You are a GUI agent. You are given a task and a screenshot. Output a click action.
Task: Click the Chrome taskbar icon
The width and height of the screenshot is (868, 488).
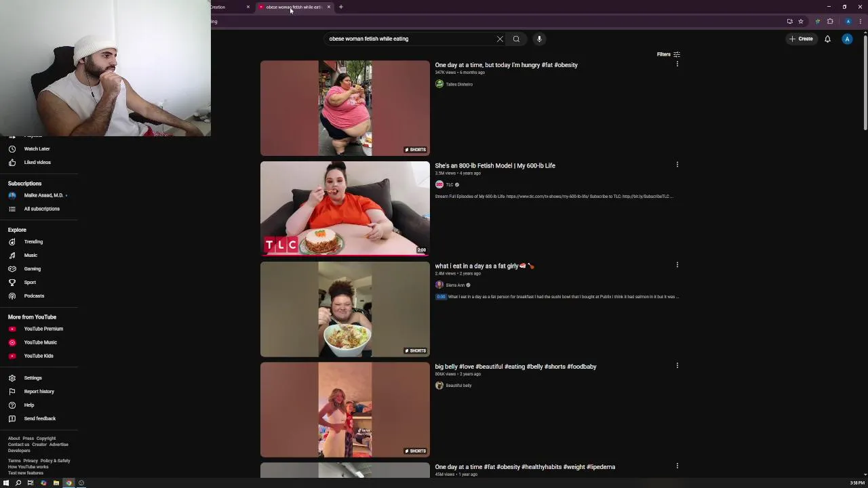click(68, 483)
